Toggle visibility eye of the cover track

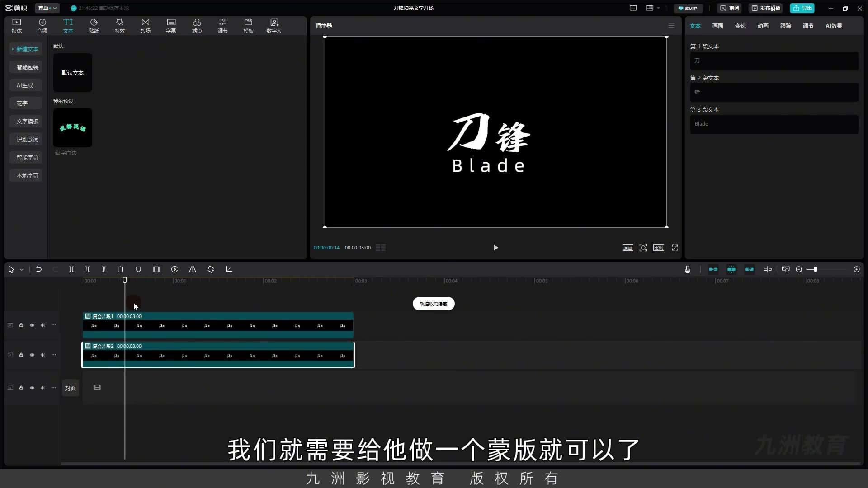click(x=32, y=388)
